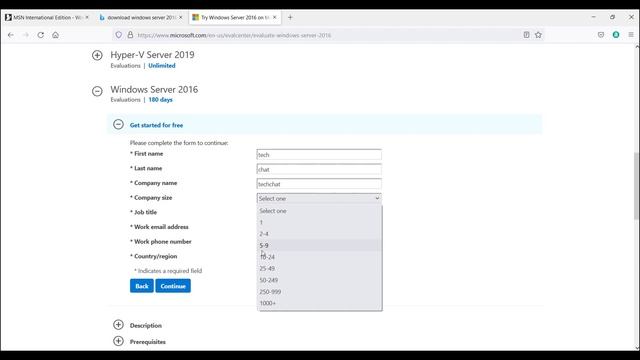Open the Pocket save icon

601,35
